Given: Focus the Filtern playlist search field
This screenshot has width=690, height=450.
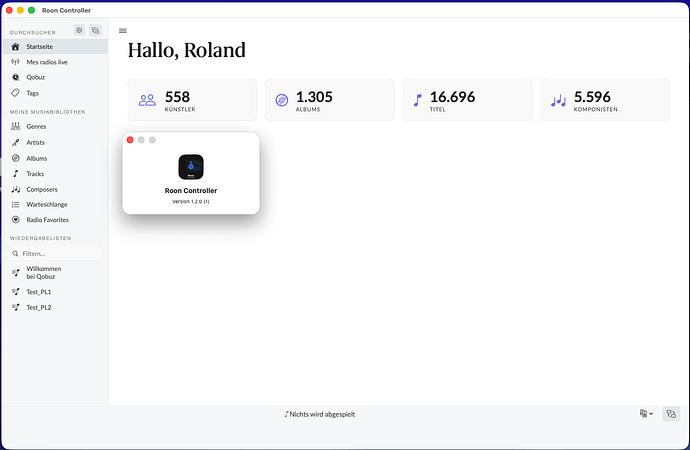Looking at the screenshot, I should pos(55,253).
